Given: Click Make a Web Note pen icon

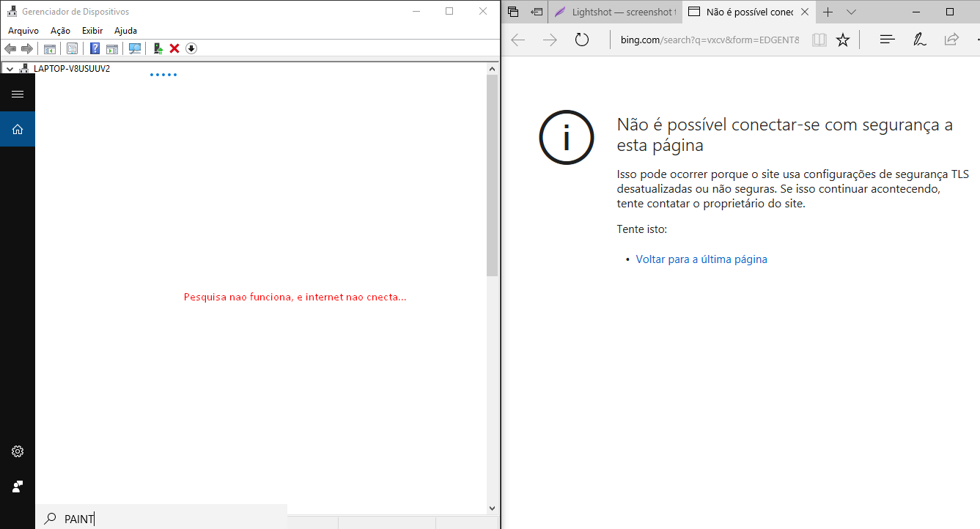Looking at the screenshot, I should click(920, 40).
